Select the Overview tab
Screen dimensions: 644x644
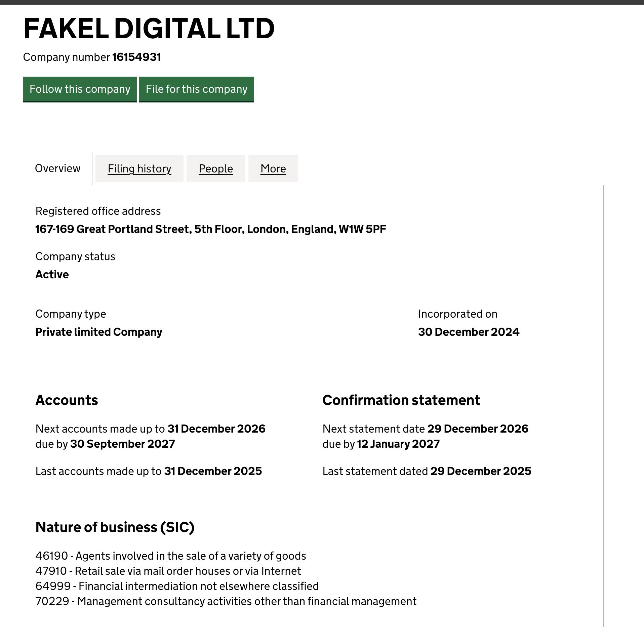[57, 168]
